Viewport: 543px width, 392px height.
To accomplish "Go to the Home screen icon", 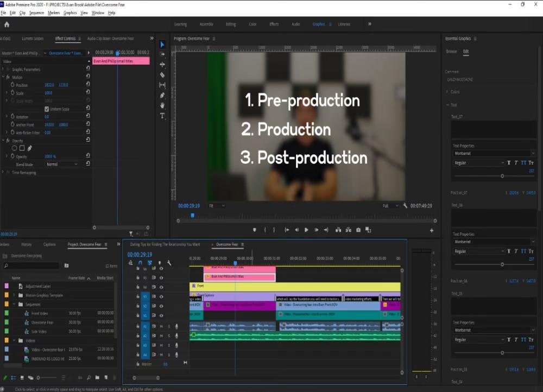I will pos(7,24).
